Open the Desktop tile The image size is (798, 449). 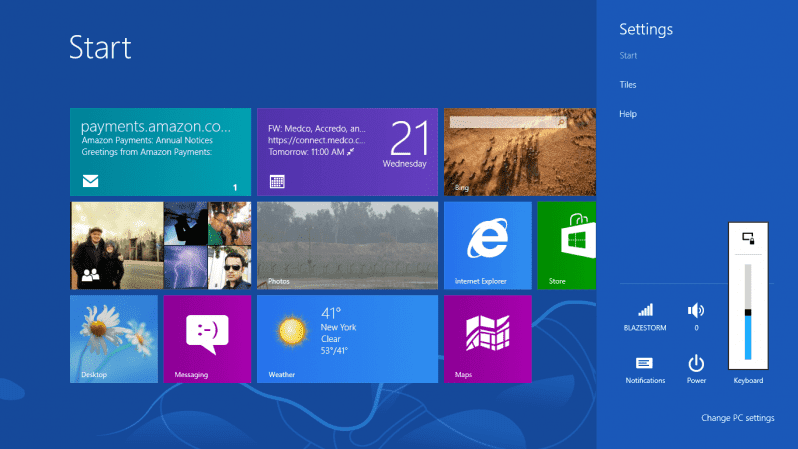coord(113,339)
